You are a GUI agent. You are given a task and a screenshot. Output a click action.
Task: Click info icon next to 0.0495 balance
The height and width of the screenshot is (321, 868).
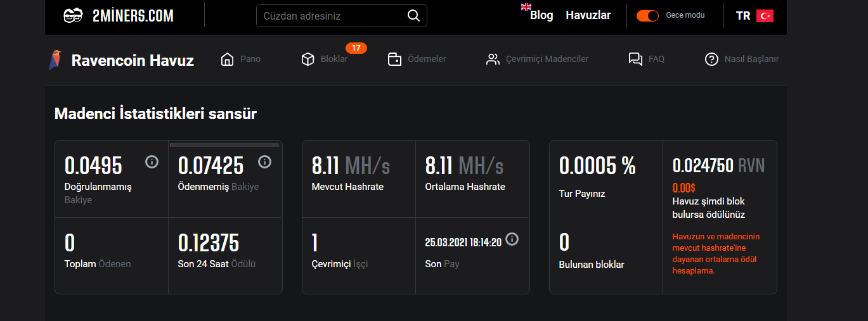point(152,162)
